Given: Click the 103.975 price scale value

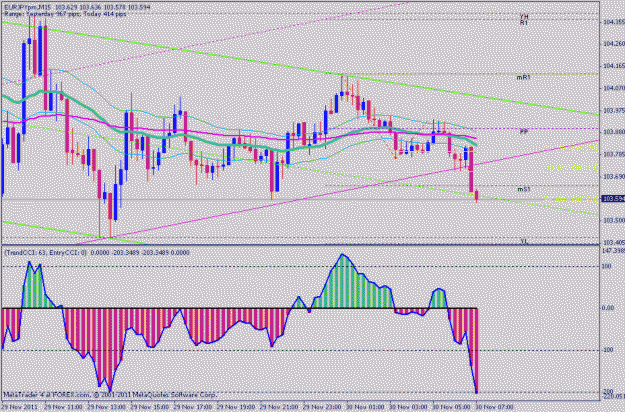Looking at the screenshot, I should click(614, 110).
